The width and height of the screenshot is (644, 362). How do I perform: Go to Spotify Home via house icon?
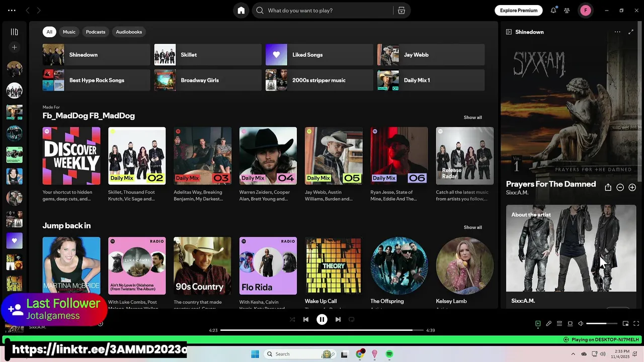coord(241,11)
